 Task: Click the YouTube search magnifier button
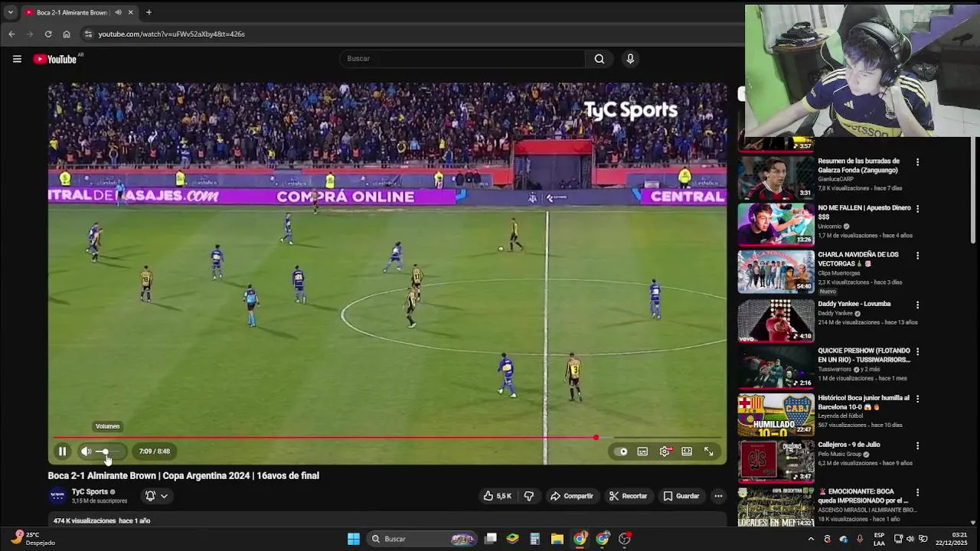599,59
